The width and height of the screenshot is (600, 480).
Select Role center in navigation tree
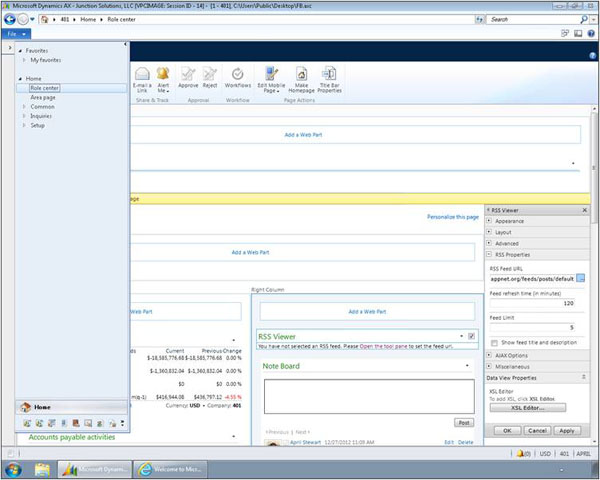pyautogui.click(x=44, y=88)
